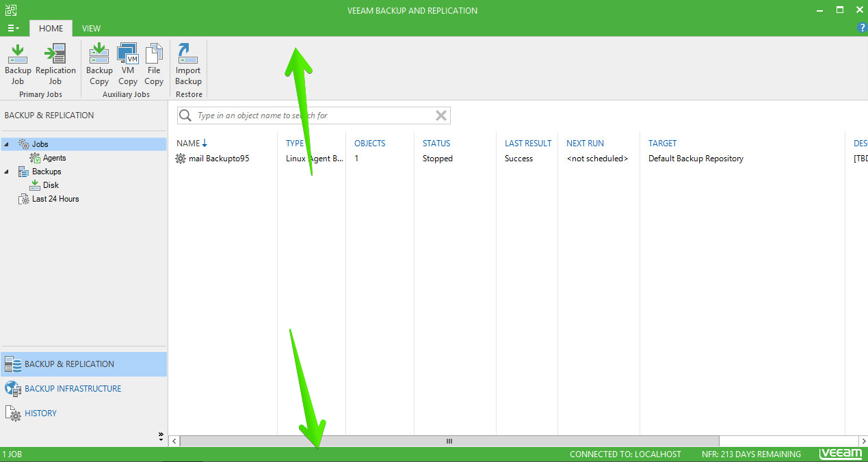Screen dimensions: 868x462
Task: Create a new Replication Job
Action: [55, 64]
